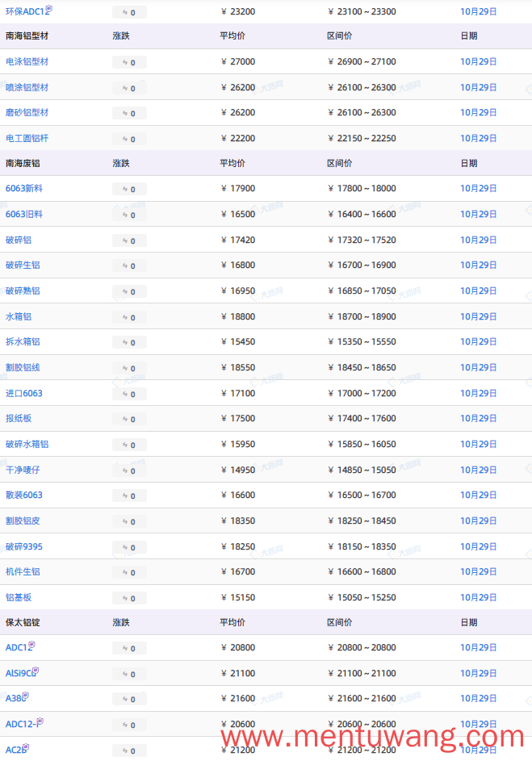
Task: Click the change indicator in 电泳铝型材 row
Action: pos(129,62)
